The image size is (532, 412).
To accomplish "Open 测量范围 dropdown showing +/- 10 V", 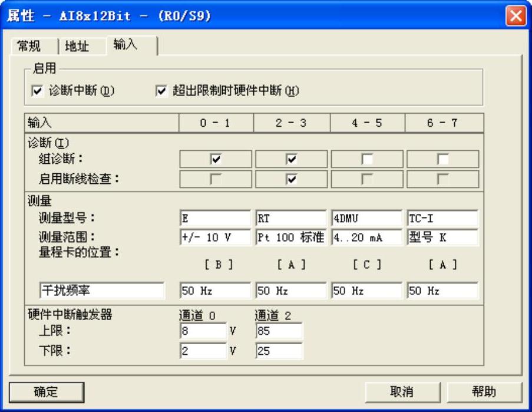I will [x=215, y=238].
